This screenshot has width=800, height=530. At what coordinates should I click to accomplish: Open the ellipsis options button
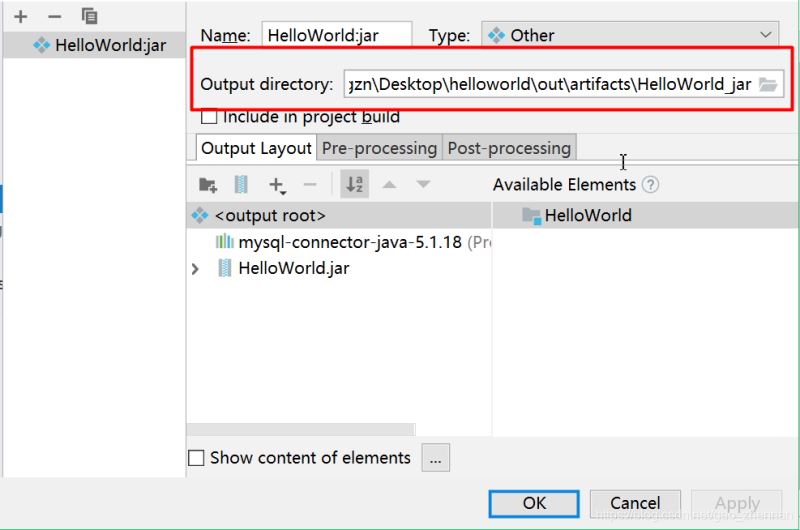point(436,458)
